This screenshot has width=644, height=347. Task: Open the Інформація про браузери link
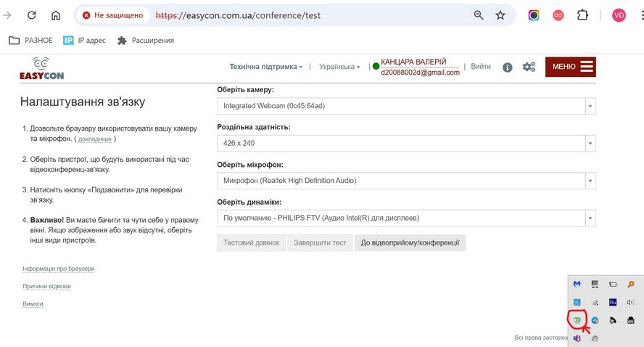tap(59, 269)
